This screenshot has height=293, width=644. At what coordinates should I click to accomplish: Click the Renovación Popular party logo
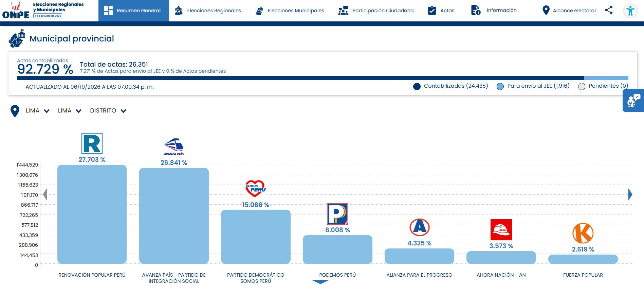click(x=92, y=143)
